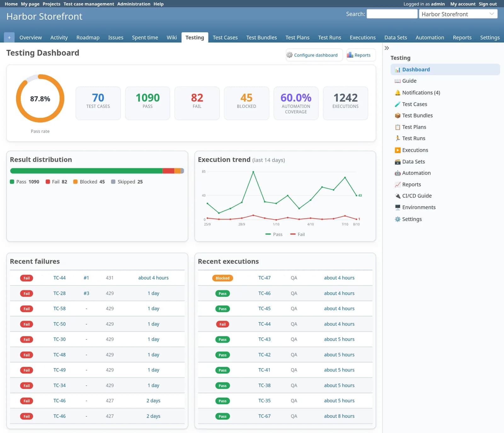Click the Test Runs runner icon
504x433 pixels.
398,138
